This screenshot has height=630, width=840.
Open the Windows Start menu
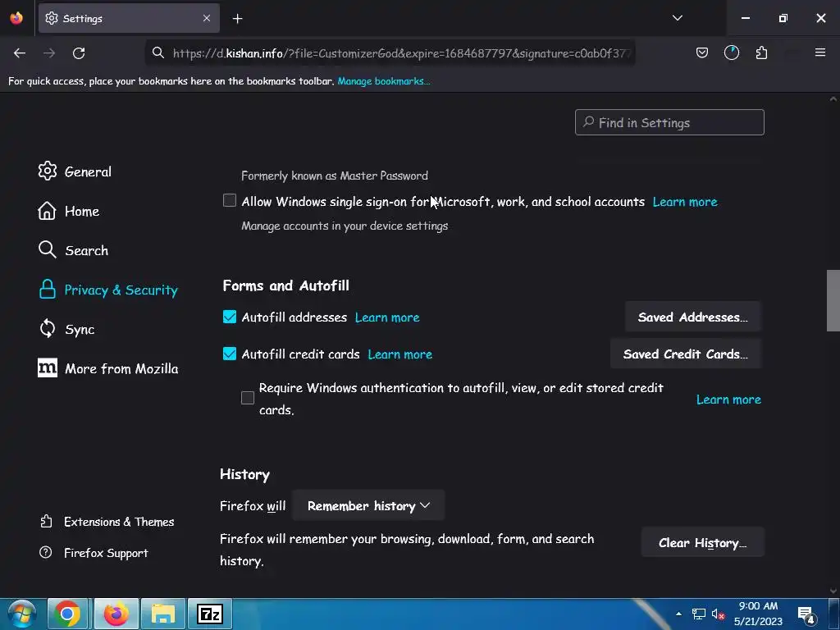click(x=21, y=614)
